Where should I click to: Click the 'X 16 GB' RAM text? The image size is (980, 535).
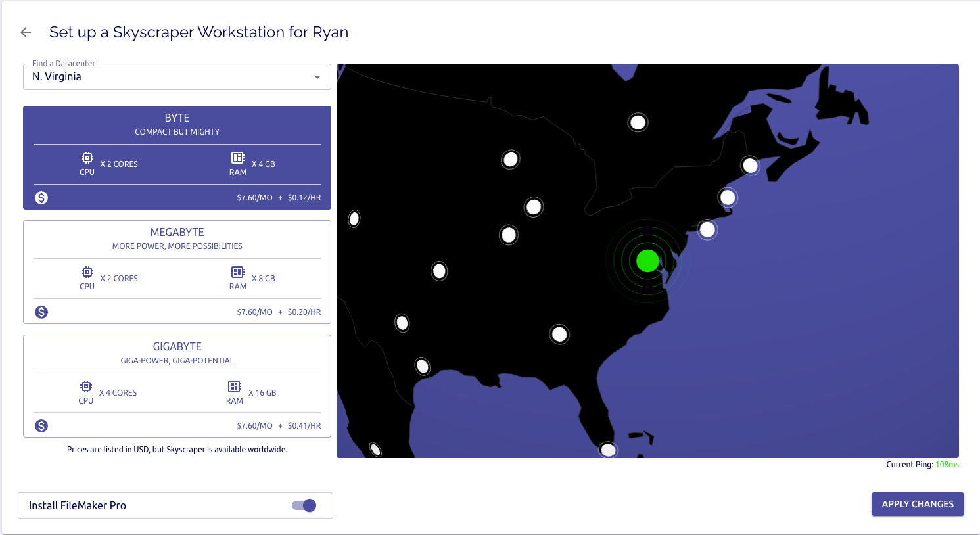(x=262, y=393)
